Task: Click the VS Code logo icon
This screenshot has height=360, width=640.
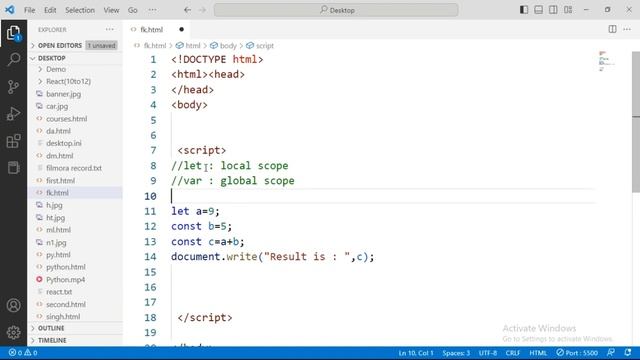Action: click(10, 9)
